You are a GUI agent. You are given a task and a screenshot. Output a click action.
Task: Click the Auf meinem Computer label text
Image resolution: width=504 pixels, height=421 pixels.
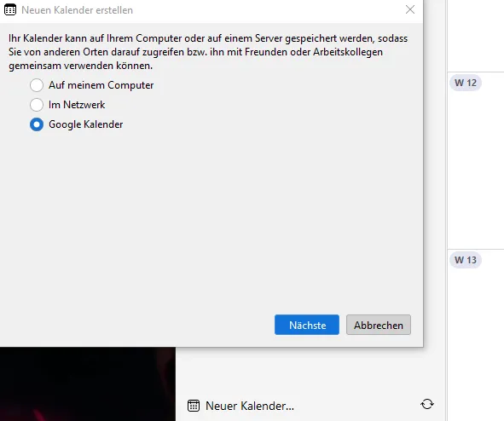click(101, 85)
